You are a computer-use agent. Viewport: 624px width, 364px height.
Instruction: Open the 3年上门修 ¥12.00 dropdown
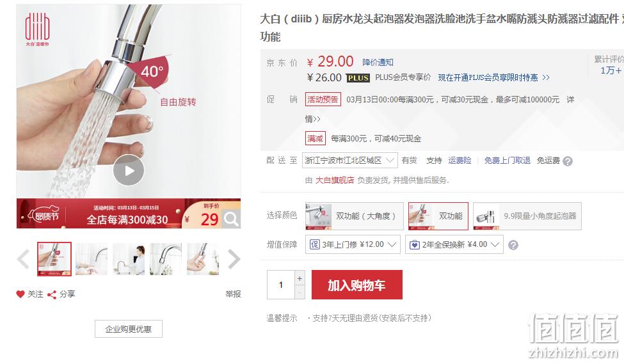pos(353,244)
